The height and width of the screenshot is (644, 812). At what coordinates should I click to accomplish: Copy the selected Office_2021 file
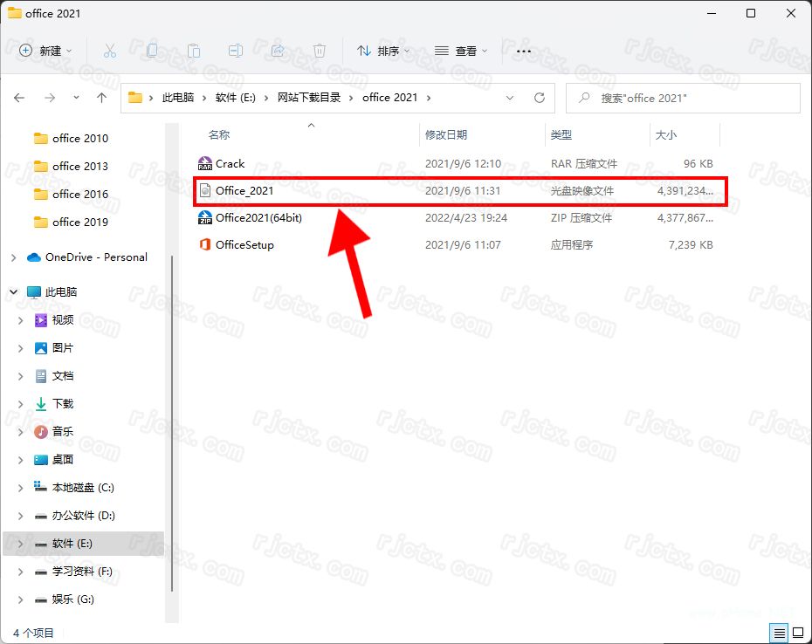(x=151, y=51)
